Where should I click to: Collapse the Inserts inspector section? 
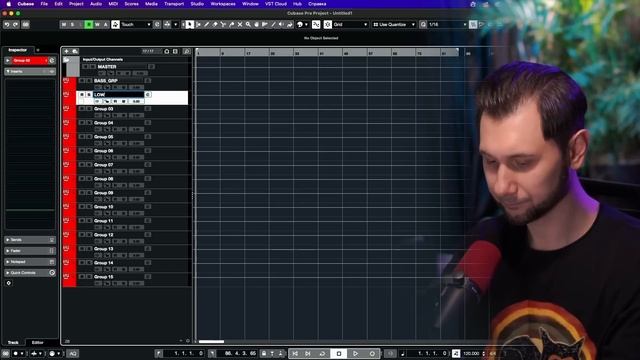pos(30,71)
